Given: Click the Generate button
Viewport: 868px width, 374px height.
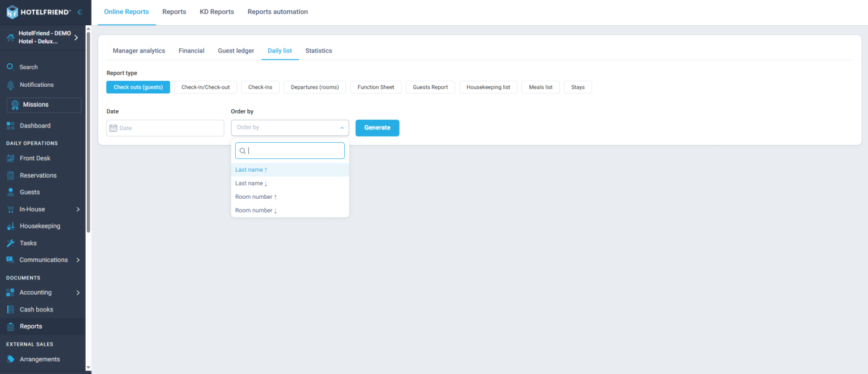Looking at the screenshot, I should pyautogui.click(x=377, y=128).
